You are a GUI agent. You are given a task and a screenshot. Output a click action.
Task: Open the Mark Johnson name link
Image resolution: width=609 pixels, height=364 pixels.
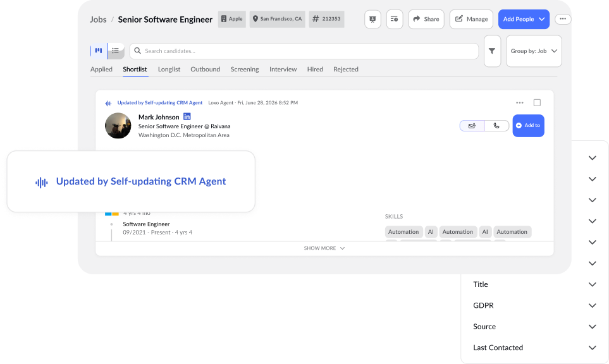pyautogui.click(x=159, y=117)
